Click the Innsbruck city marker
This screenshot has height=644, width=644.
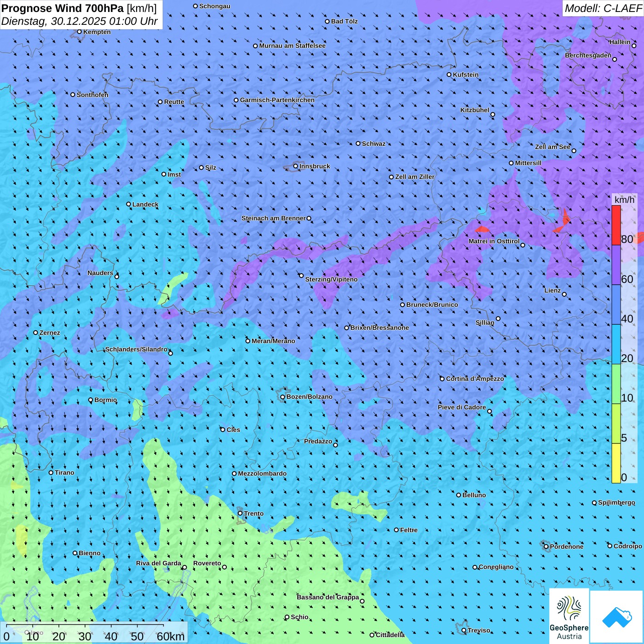tap(296, 167)
